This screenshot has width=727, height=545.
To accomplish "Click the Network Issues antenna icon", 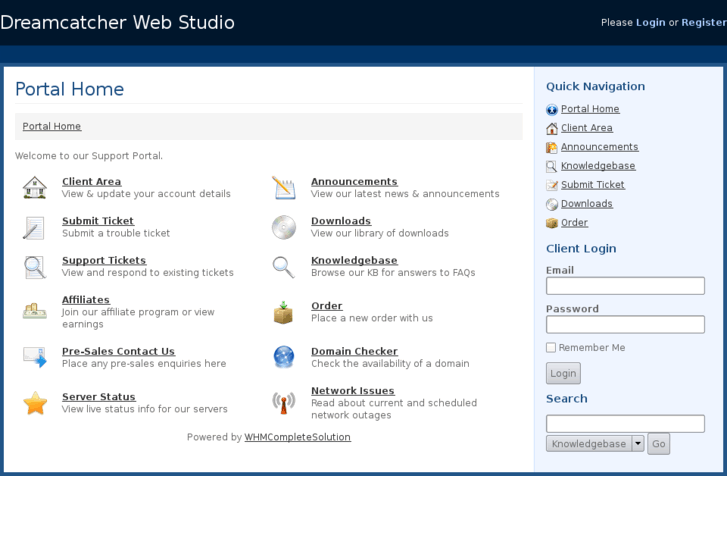I will coord(284,403).
